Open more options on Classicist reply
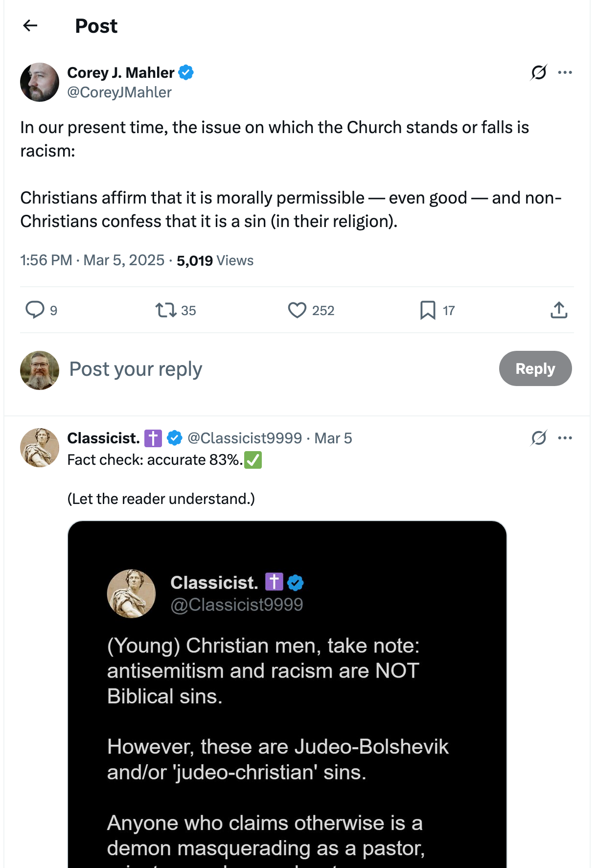The height and width of the screenshot is (868, 597). [x=565, y=438]
